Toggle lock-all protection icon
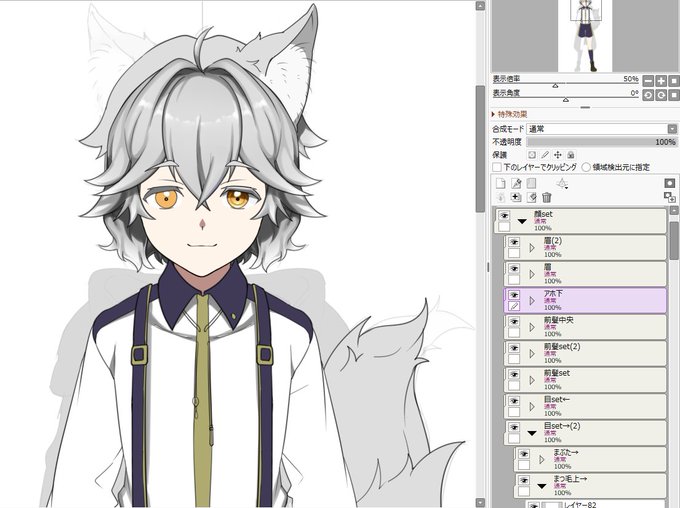 click(571, 155)
